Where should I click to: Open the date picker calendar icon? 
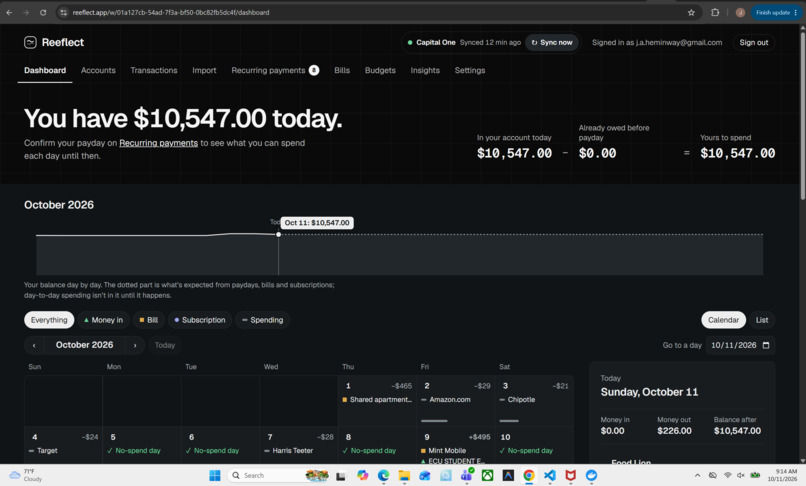point(766,345)
